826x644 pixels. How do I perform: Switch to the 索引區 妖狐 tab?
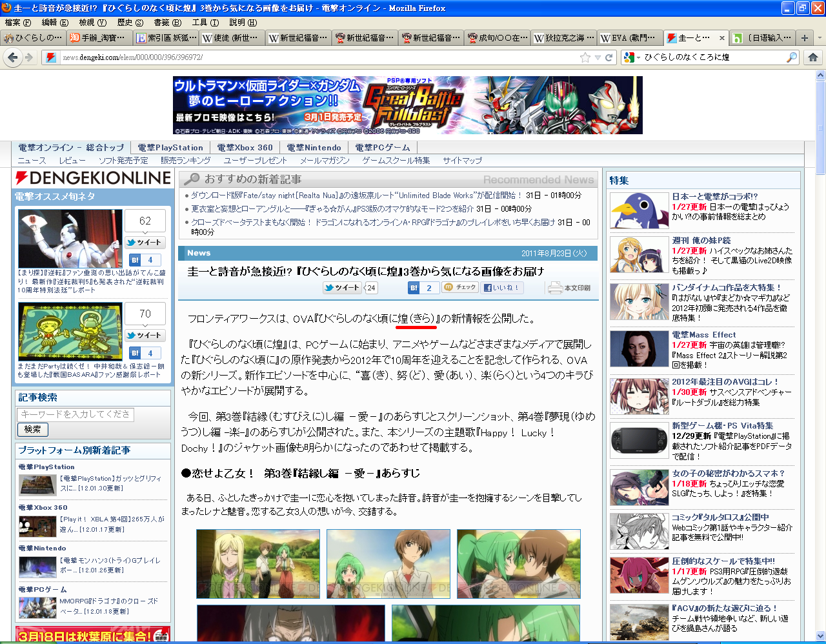click(x=166, y=38)
